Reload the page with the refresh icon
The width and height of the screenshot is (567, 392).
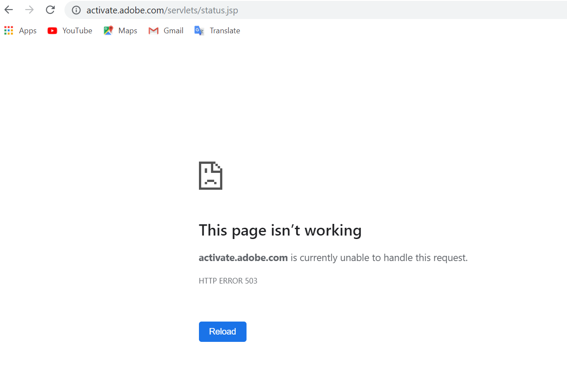[50, 10]
